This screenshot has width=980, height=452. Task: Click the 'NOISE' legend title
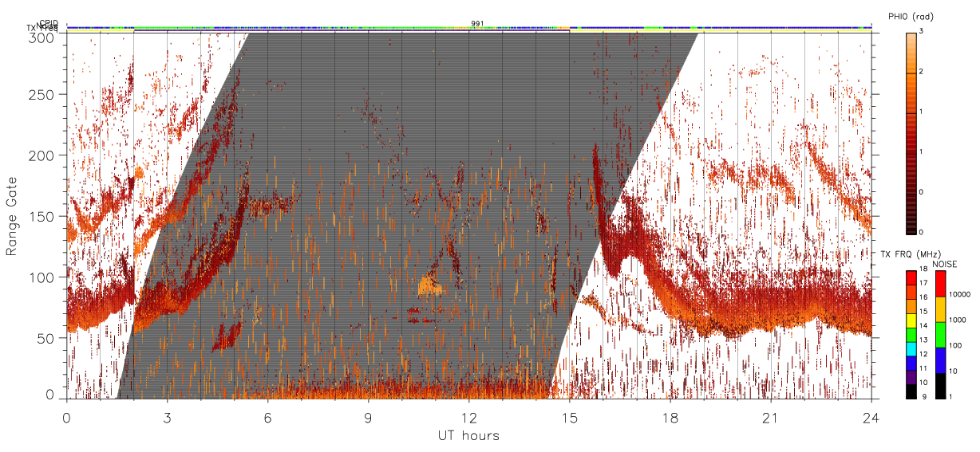(946, 264)
